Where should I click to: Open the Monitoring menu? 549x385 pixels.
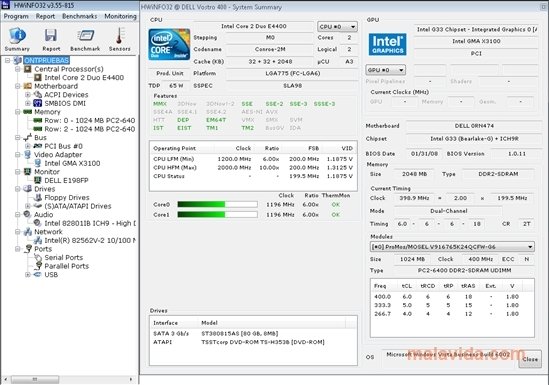120,16
